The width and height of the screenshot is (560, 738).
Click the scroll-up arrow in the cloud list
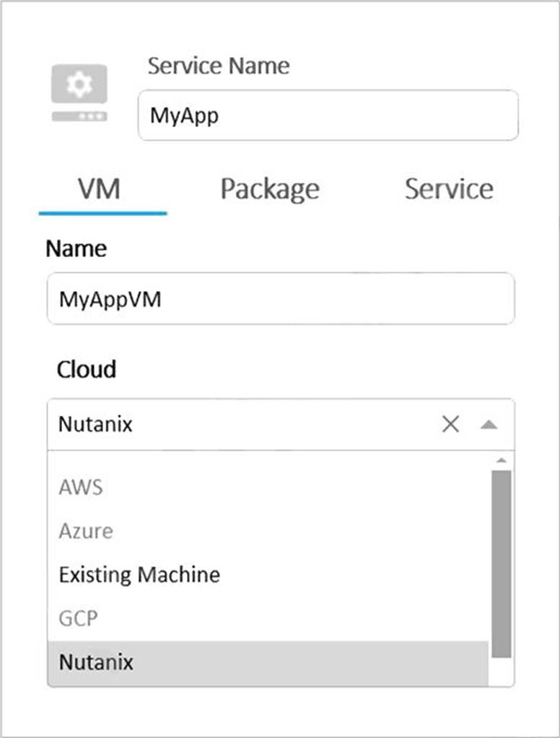(x=501, y=461)
